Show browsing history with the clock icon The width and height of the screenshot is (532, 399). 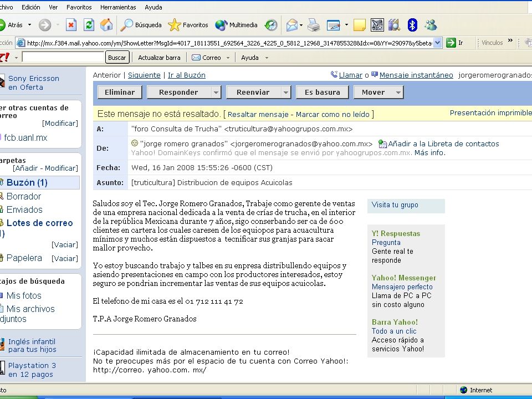[x=271, y=25]
